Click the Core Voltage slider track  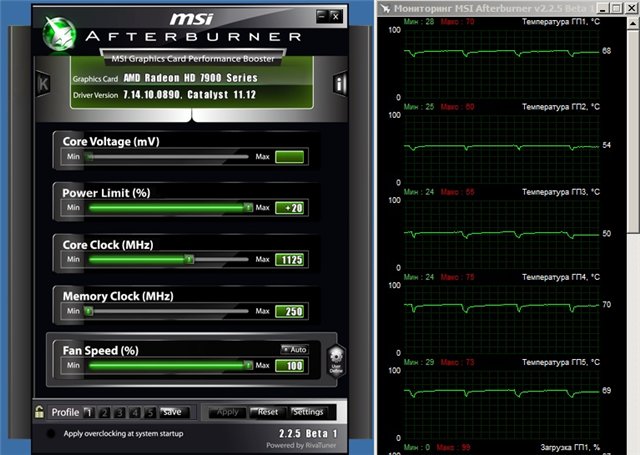tap(168, 157)
